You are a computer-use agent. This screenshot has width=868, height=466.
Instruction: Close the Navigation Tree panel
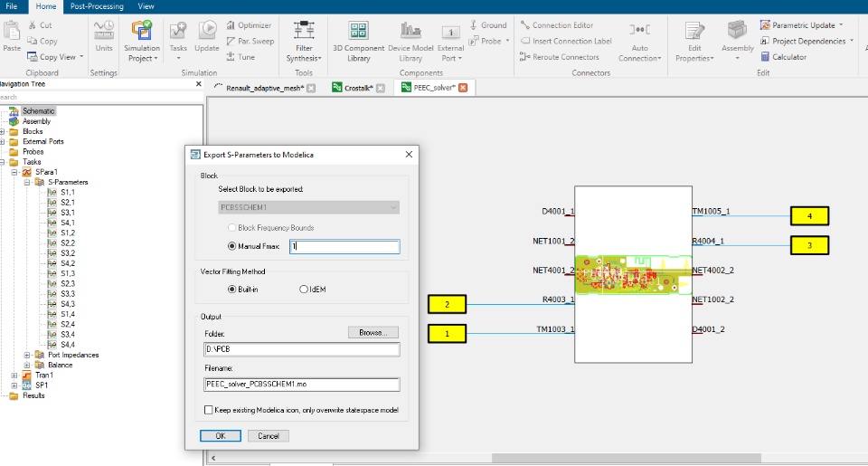point(198,83)
